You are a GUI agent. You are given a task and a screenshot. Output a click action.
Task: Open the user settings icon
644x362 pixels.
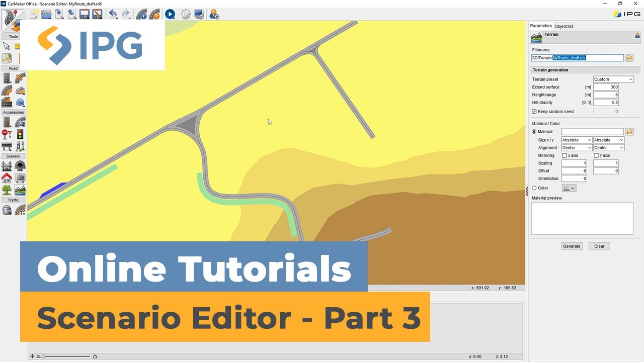(214, 14)
